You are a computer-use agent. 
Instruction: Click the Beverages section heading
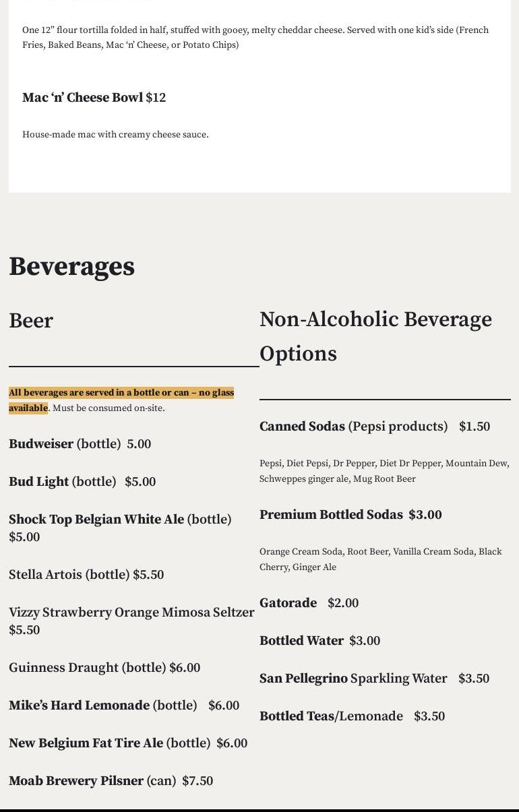click(71, 267)
